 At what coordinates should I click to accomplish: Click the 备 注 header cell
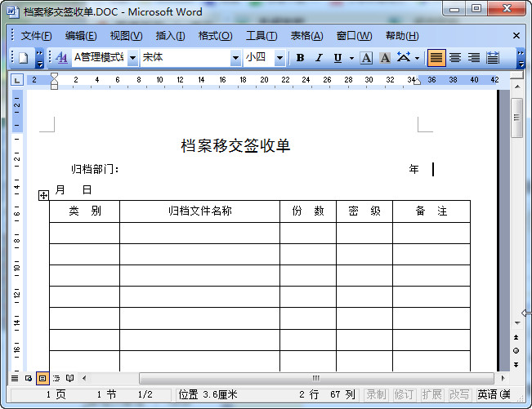point(431,211)
